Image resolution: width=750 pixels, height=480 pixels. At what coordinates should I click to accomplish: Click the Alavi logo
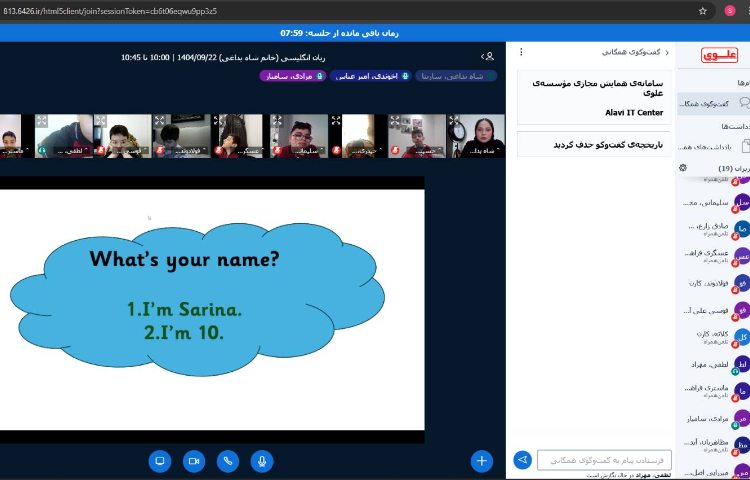click(719, 55)
